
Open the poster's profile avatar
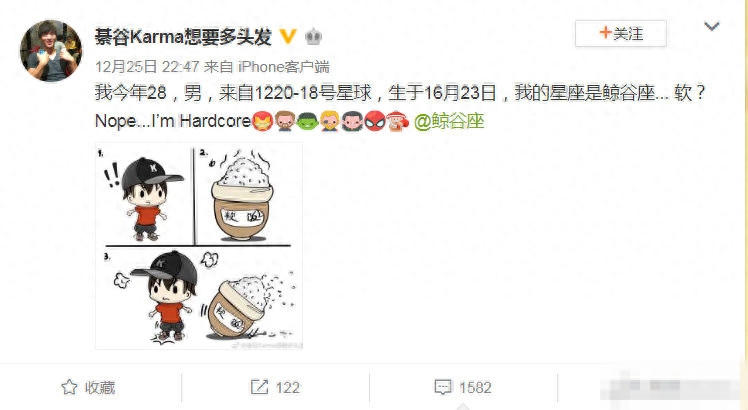coord(51,51)
